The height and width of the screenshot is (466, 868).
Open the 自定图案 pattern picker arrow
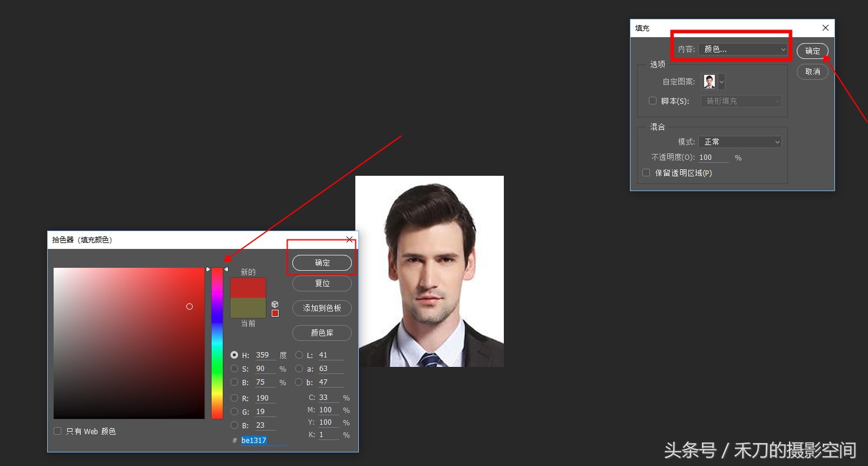point(721,81)
